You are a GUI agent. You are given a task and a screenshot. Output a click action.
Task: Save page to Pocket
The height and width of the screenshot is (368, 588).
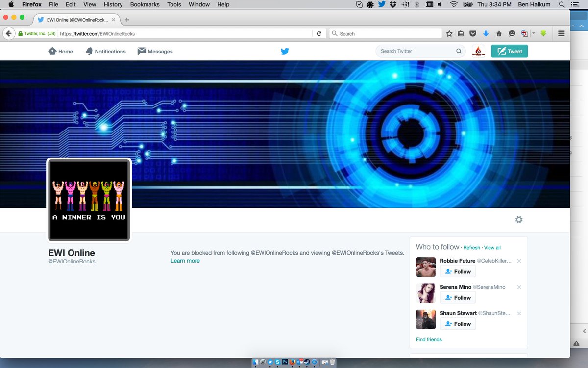(x=473, y=34)
